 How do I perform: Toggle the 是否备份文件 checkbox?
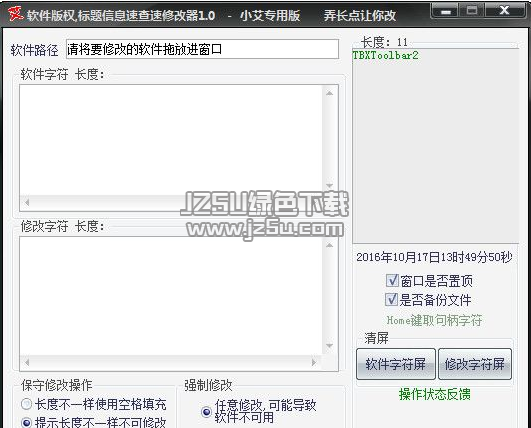(x=391, y=299)
